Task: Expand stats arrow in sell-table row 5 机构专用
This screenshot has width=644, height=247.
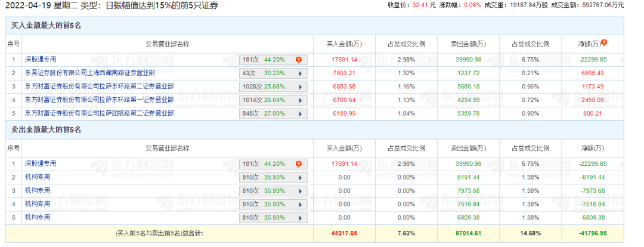Action: click(299, 217)
